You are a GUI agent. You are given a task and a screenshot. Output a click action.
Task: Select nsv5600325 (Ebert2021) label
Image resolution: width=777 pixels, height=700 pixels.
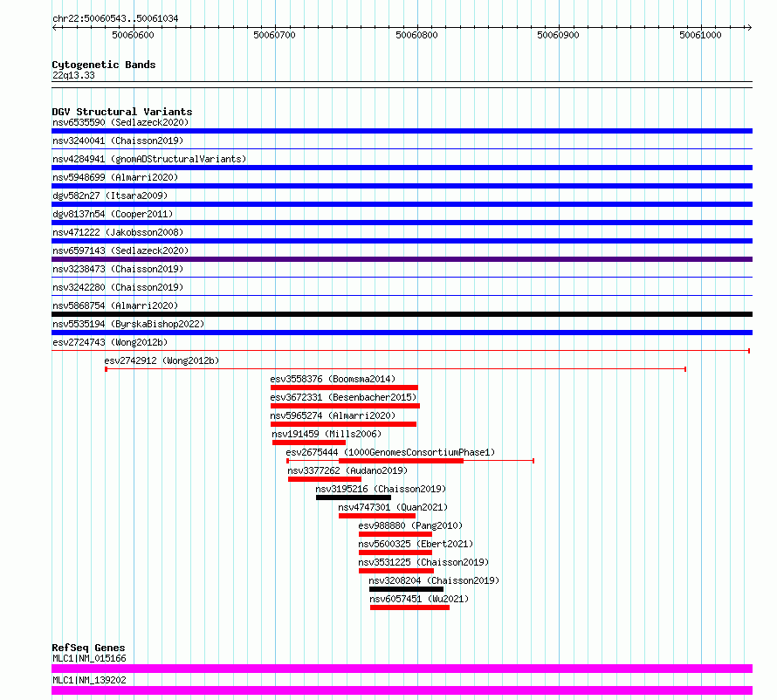[416, 544]
